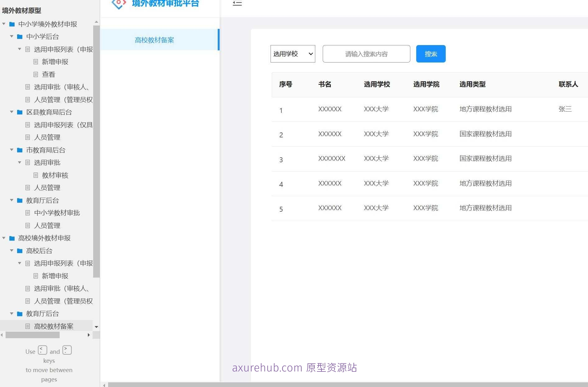Click the page icon beside 教材审核
The image size is (588, 387).
(36, 175)
